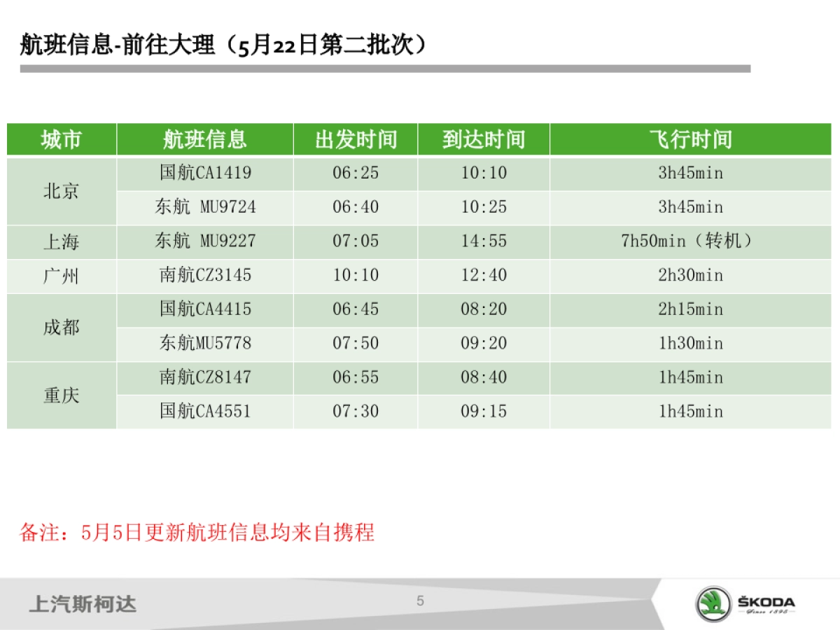This screenshot has width=840, height=630.
Task: Select the 飞行时间 header cell
Action: pos(692,139)
